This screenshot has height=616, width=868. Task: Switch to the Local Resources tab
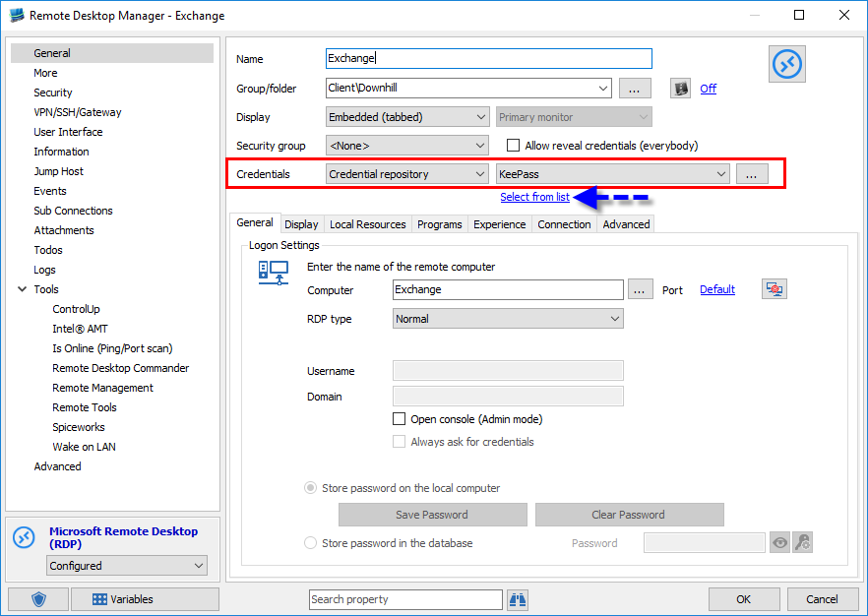point(367,224)
